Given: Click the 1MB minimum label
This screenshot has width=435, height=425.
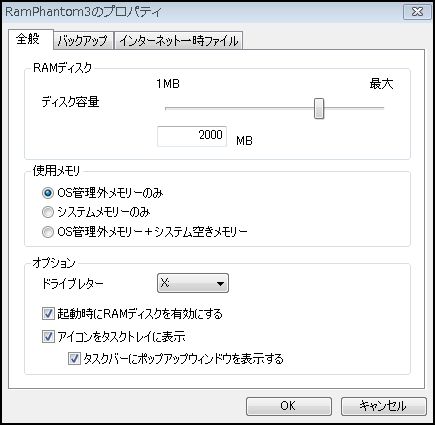Looking at the screenshot, I should (168, 84).
